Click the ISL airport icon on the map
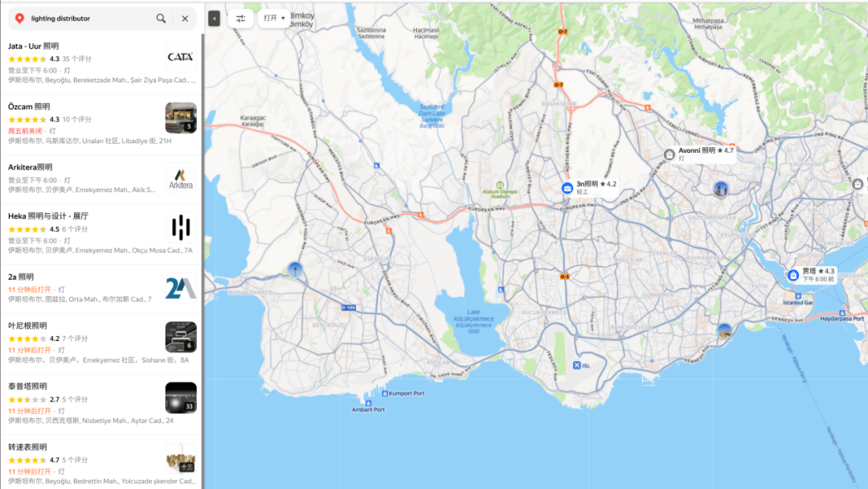Image resolution: width=868 pixels, height=489 pixels. tap(577, 367)
